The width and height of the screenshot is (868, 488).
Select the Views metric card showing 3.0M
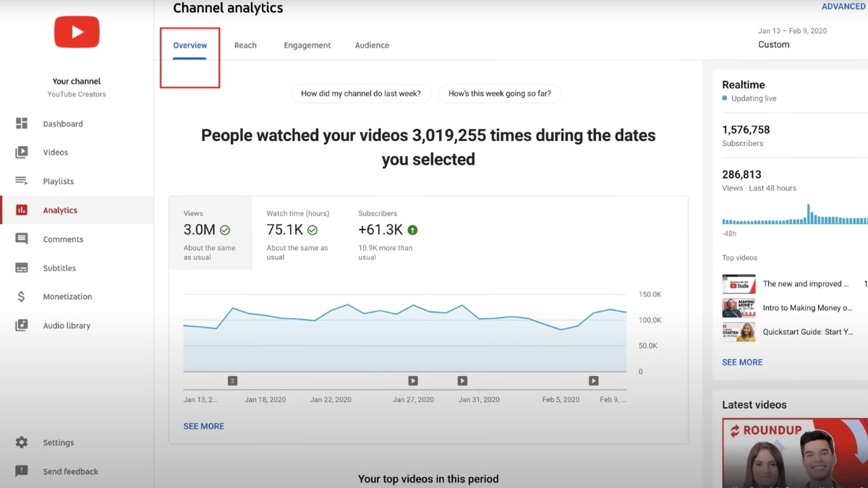tap(210, 233)
